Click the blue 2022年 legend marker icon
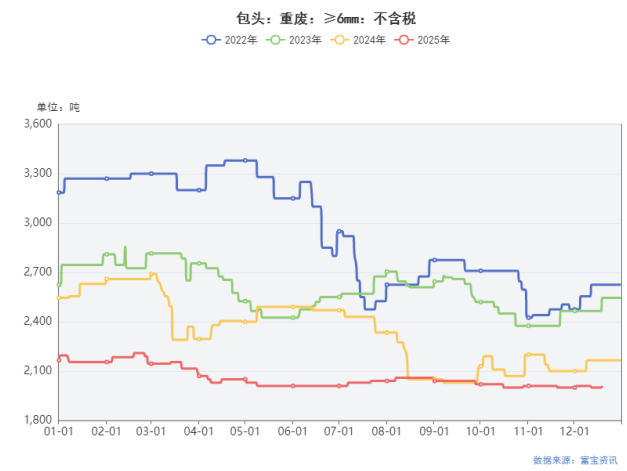The image size is (627, 471). point(211,40)
